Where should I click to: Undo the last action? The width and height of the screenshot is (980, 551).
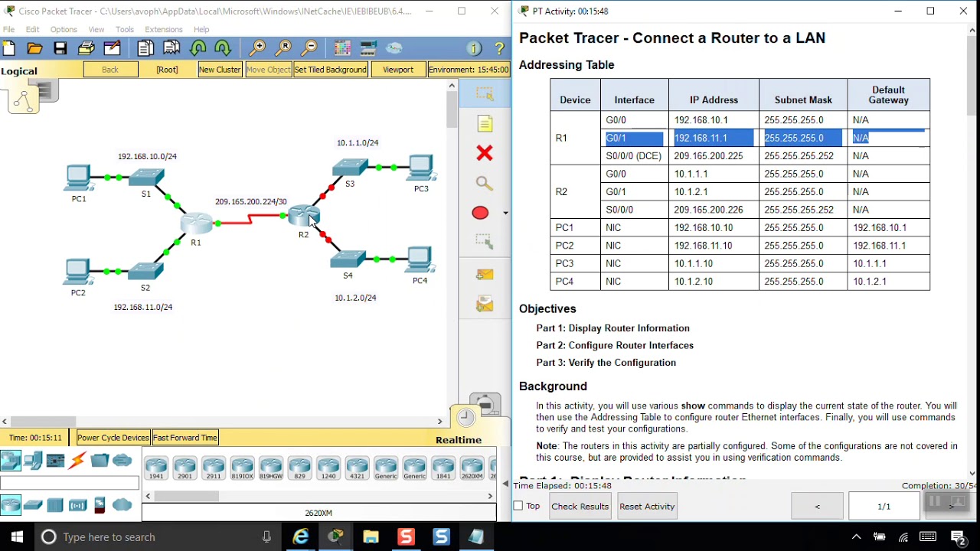tap(198, 48)
